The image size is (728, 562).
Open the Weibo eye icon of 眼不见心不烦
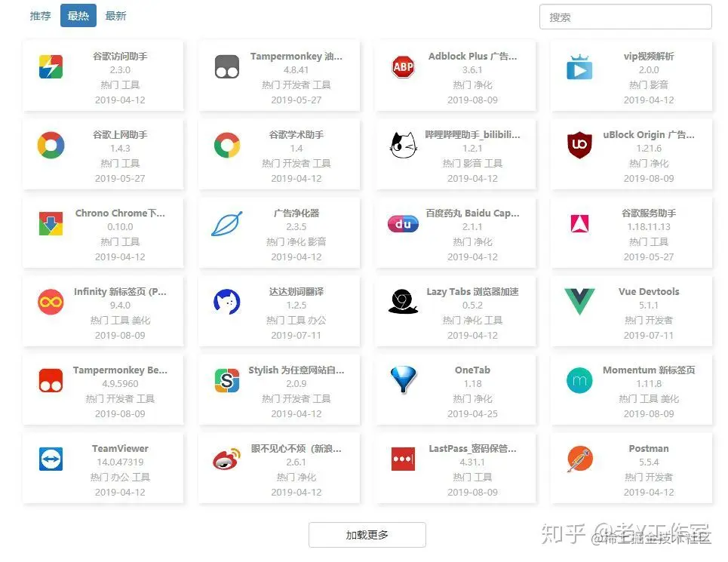click(227, 459)
